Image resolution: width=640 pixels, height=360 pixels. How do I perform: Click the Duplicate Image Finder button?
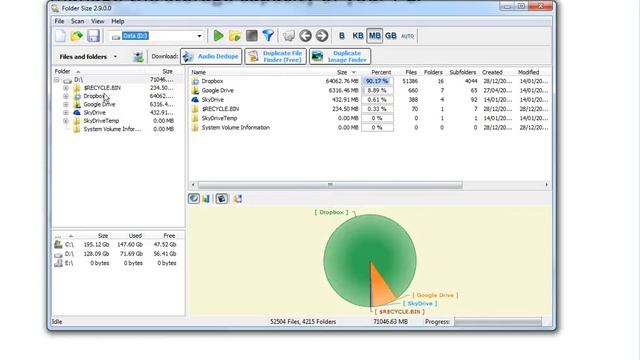coord(340,56)
